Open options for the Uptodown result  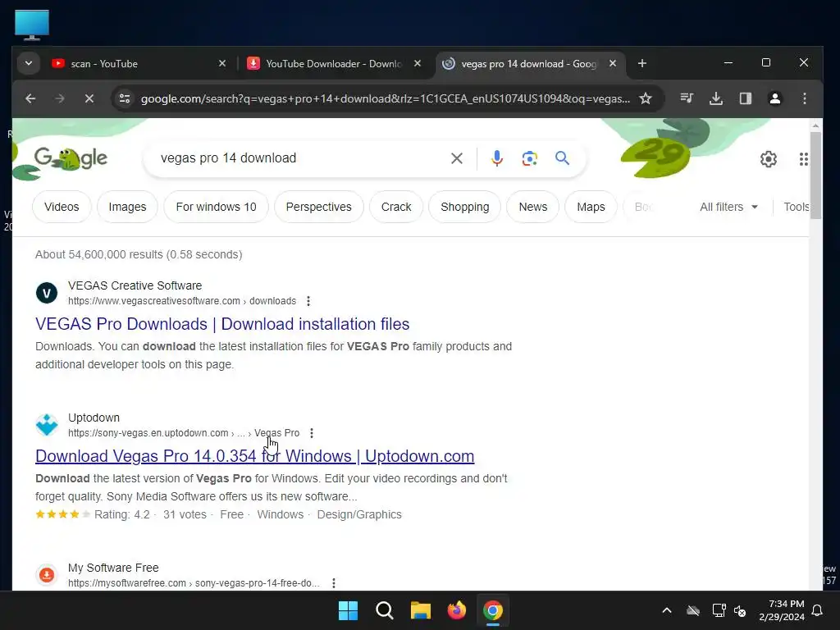[x=311, y=433]
